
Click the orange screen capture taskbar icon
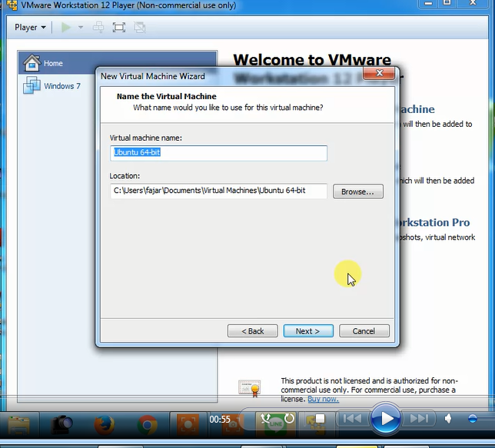click(188, 425)
